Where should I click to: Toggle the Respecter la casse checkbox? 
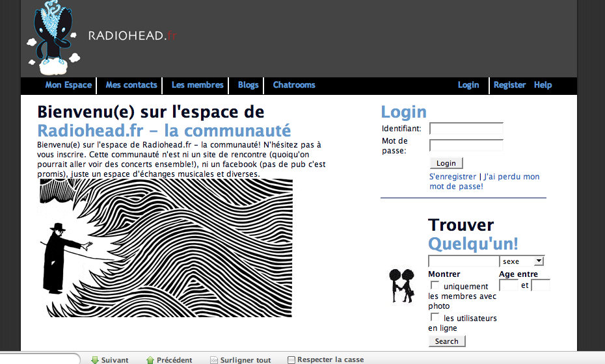coord(291,359)
